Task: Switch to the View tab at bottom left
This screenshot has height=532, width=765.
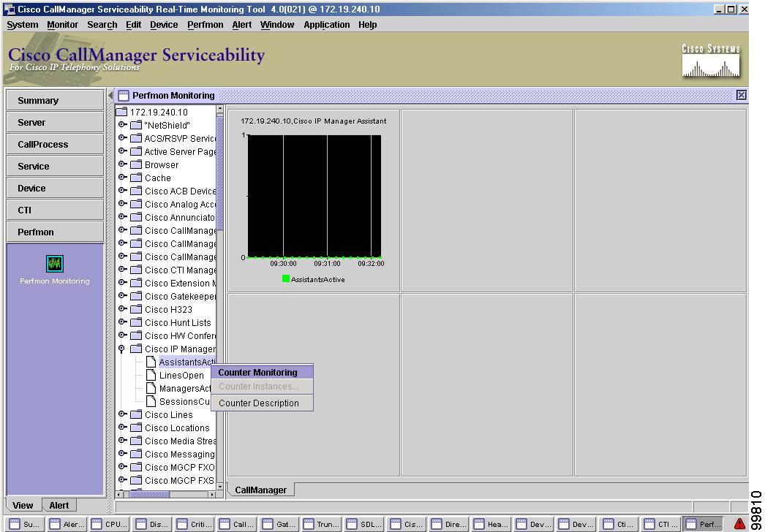Action: (23, 505)
